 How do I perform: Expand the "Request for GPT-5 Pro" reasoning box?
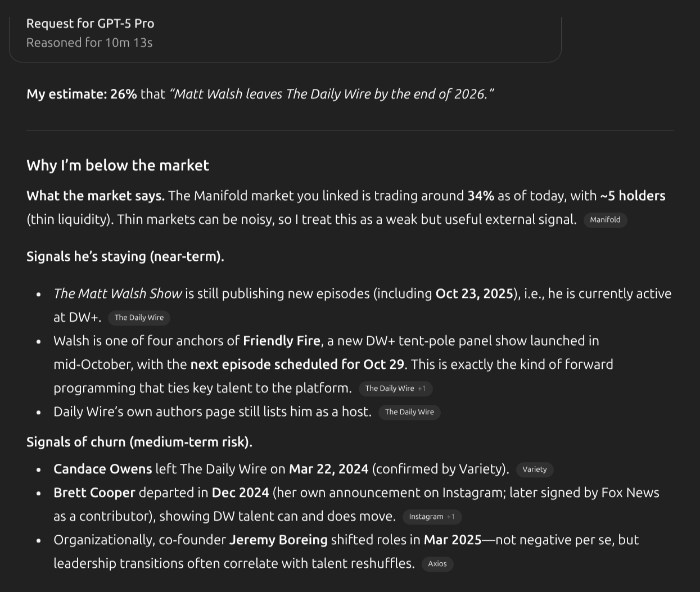pyautogui.click(x=90, y=24)
